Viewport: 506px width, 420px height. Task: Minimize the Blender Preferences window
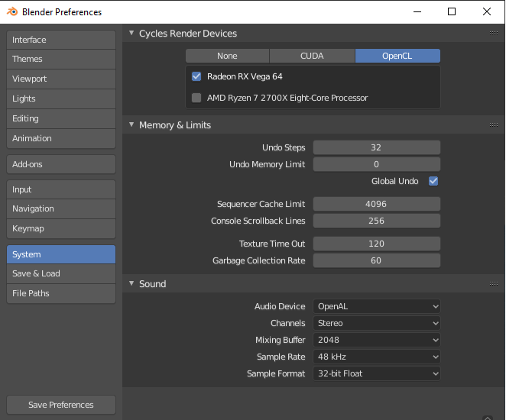(417, 12)
